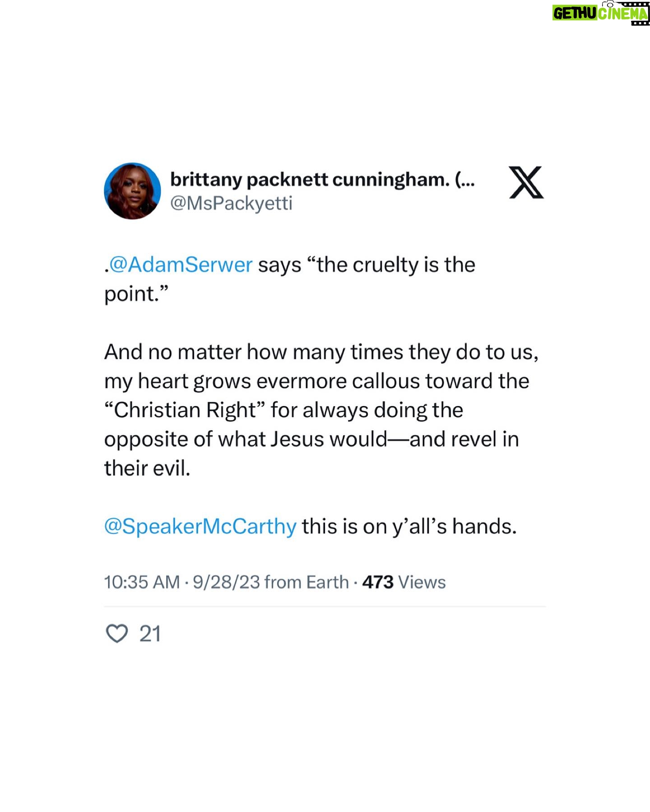
Task: Click the line 'their evil.'
Action: click(x=147, y=468)
